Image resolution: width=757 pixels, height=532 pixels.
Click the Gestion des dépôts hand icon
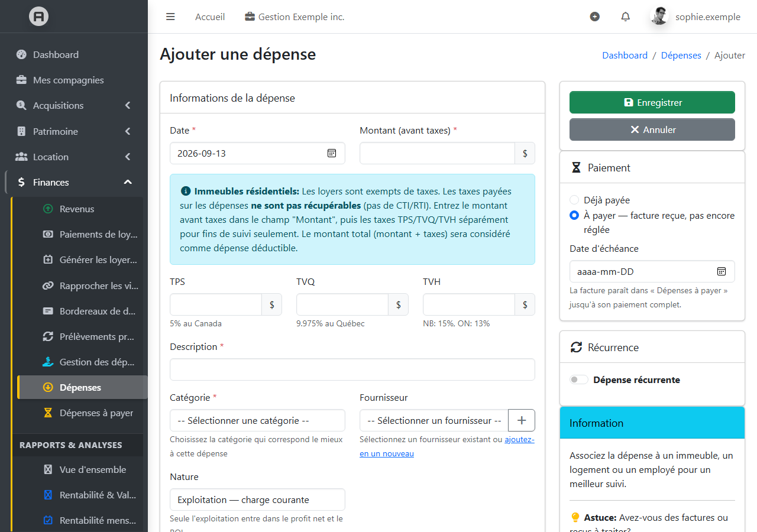tap(48, 362)
